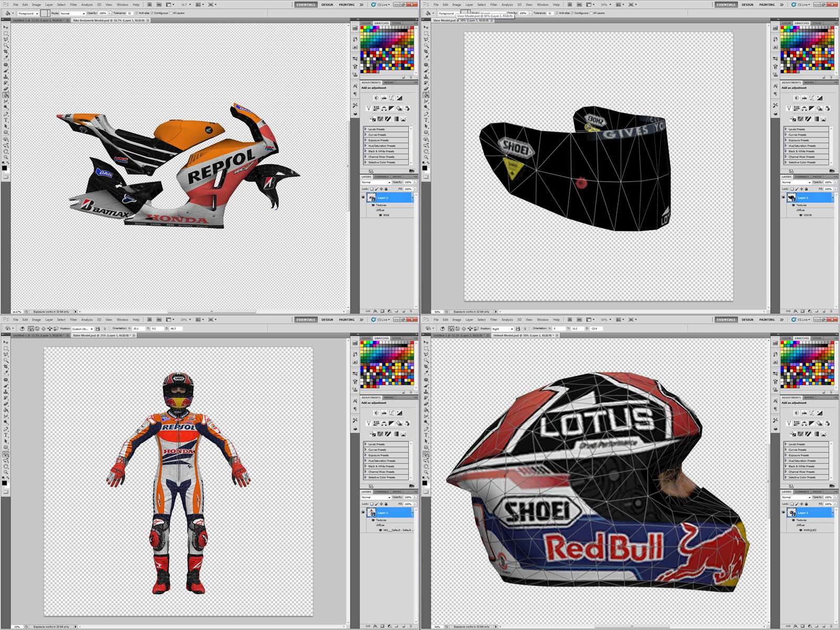Click lock all padlock icon in bike Layers panel
This screenshot has height=630, width=840.
(x=386, y=189)
